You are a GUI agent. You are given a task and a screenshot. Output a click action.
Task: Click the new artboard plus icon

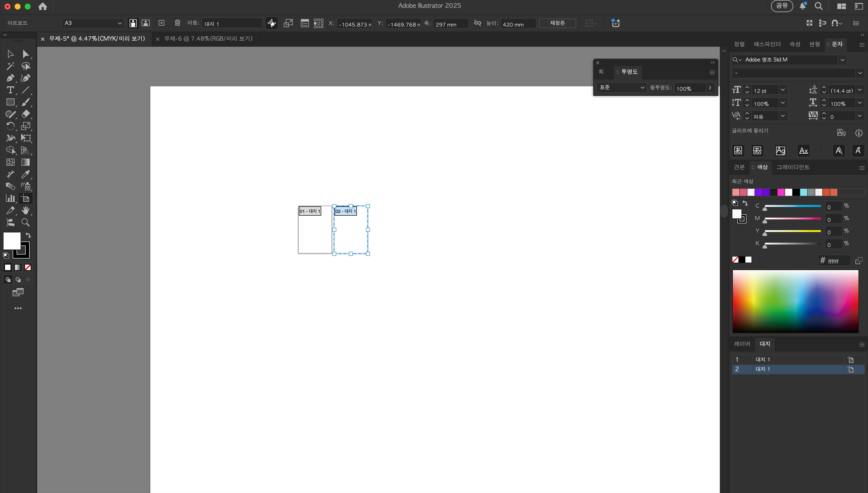tap(161, 23)
